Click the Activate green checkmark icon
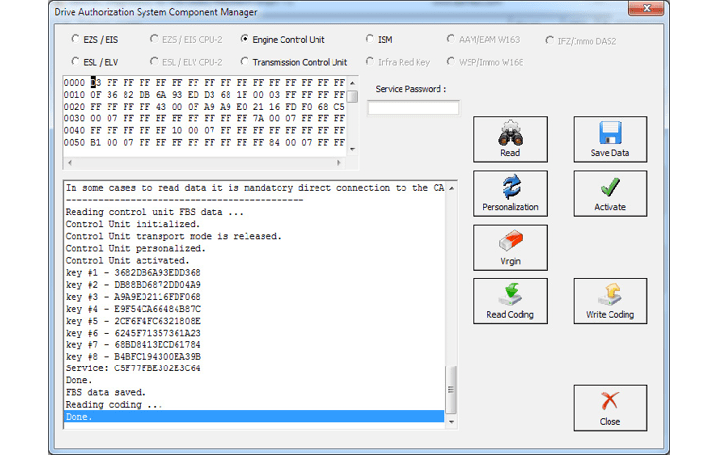Image resolution: width=719 pixels, height=455 pixels. 610,187
